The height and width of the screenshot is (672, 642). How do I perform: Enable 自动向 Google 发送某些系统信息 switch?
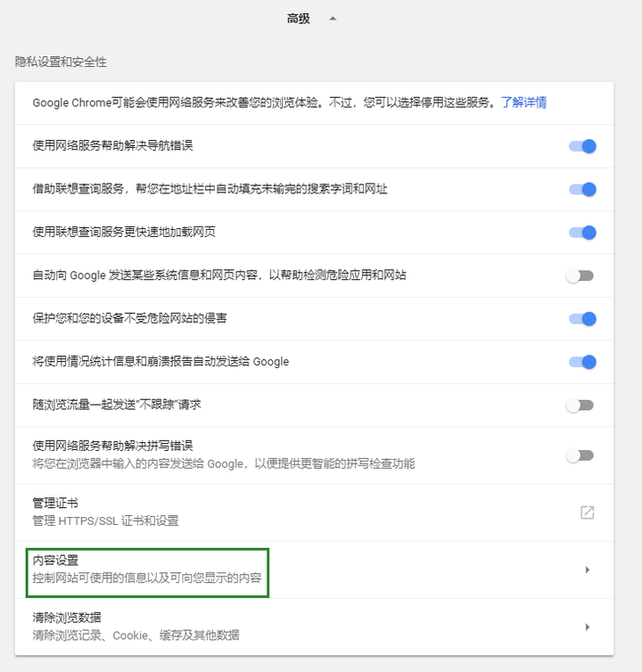[x=580, y=275]
